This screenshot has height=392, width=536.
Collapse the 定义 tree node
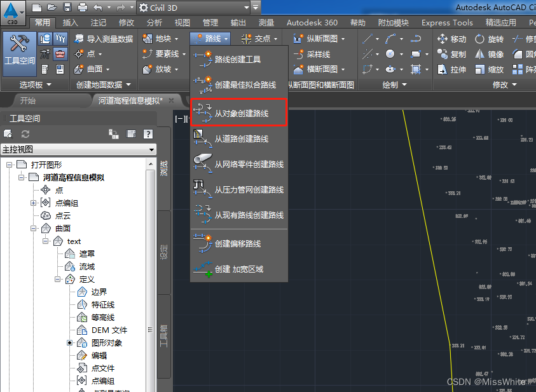[x=57, y=279]
